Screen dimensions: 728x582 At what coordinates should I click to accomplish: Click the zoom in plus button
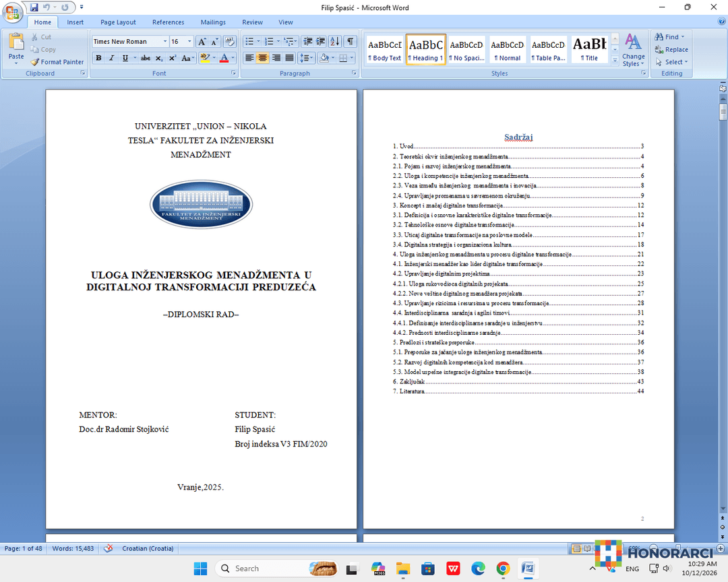tap(721, 548)
